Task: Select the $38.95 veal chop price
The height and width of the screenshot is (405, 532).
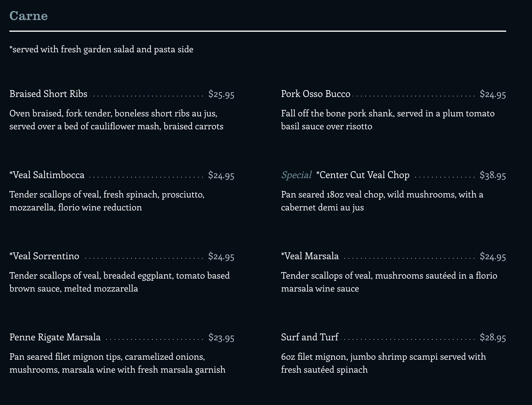Action: (x=493, y=175)
